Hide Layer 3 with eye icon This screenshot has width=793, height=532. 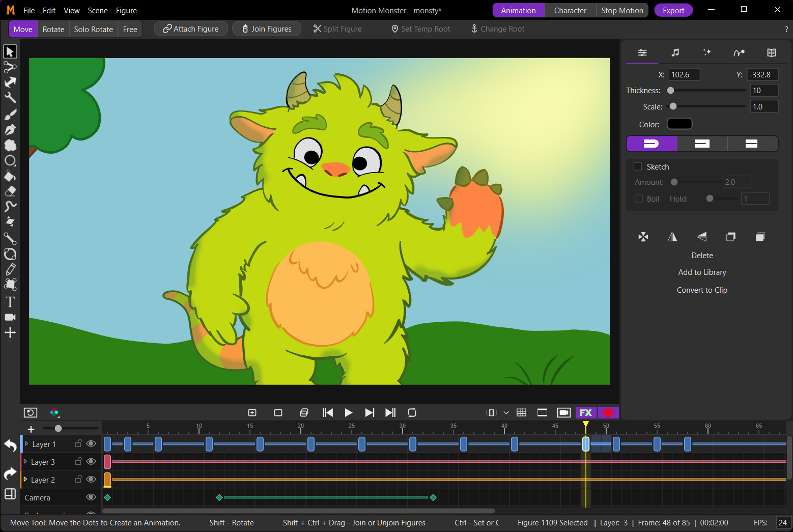coord(91,461)
